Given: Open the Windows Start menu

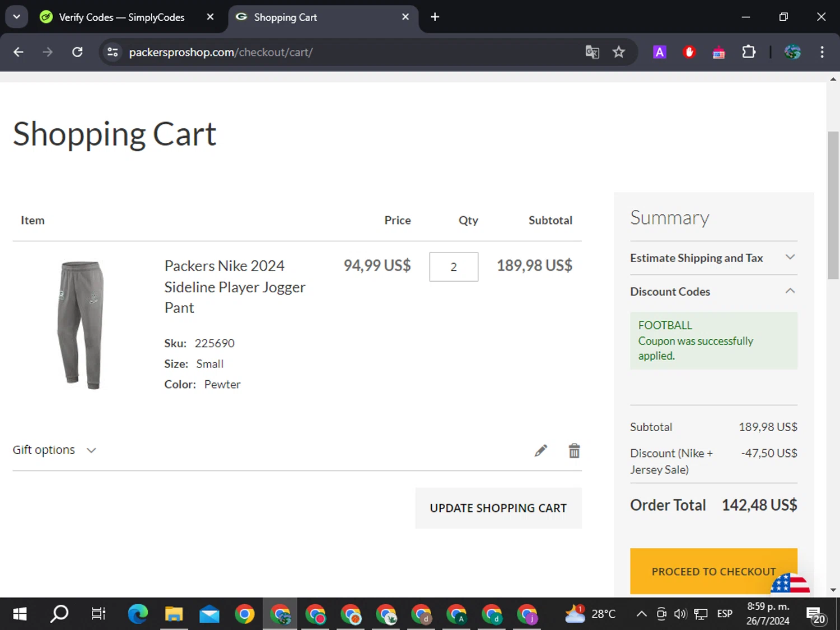Looking at the screenshot, I should [20, 614].
